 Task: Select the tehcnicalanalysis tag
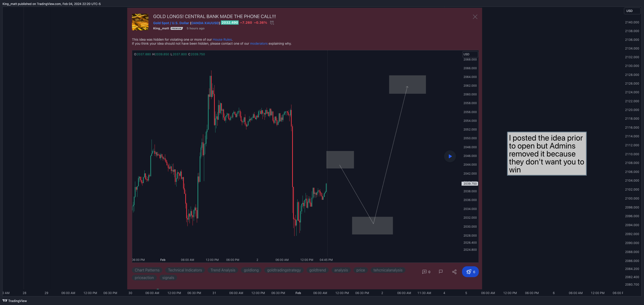click(388, 270)
